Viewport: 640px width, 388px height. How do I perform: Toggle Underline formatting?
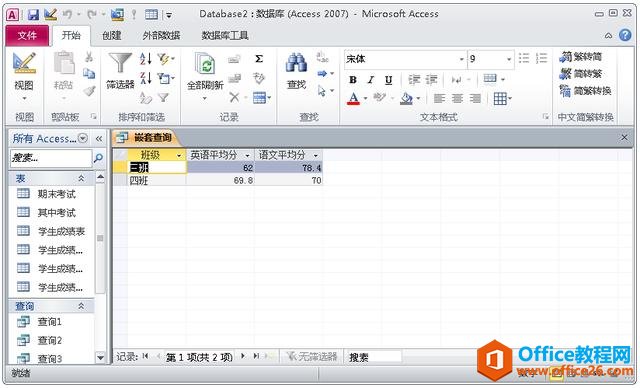[389, 80]
